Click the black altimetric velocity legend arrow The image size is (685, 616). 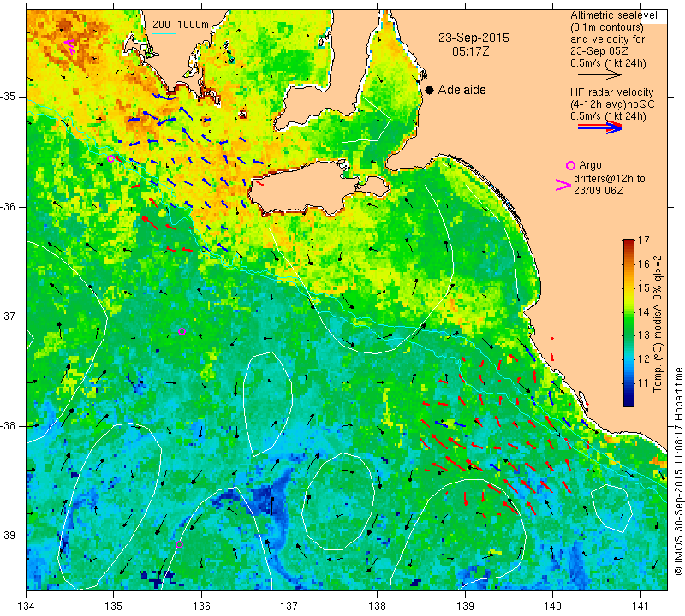pyautogui.click(x=599, y=75)
